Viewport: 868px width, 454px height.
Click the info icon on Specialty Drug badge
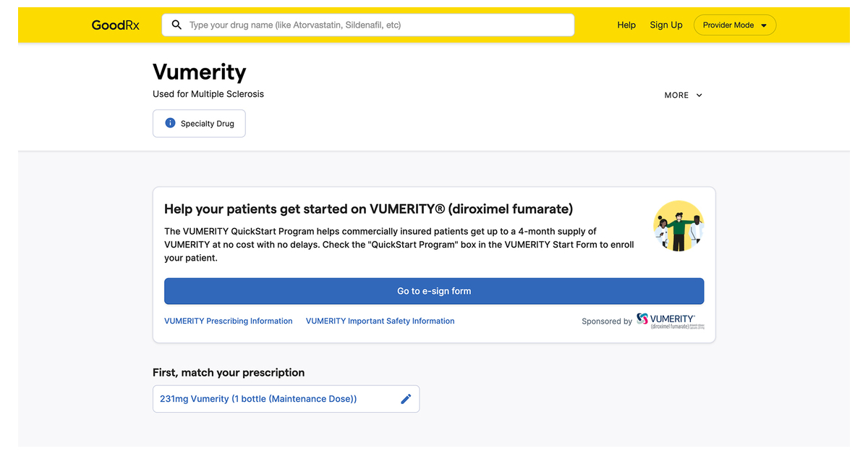click(169, 123)
